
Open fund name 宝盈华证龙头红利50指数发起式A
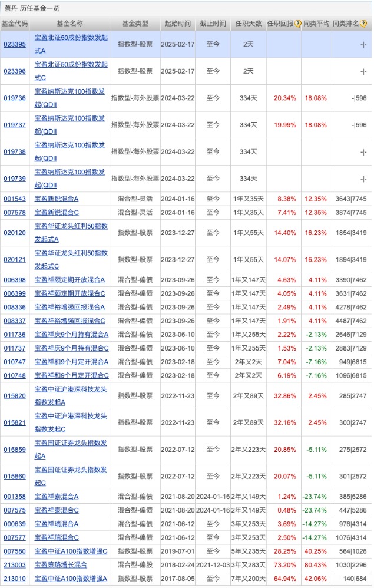[71, 233]
